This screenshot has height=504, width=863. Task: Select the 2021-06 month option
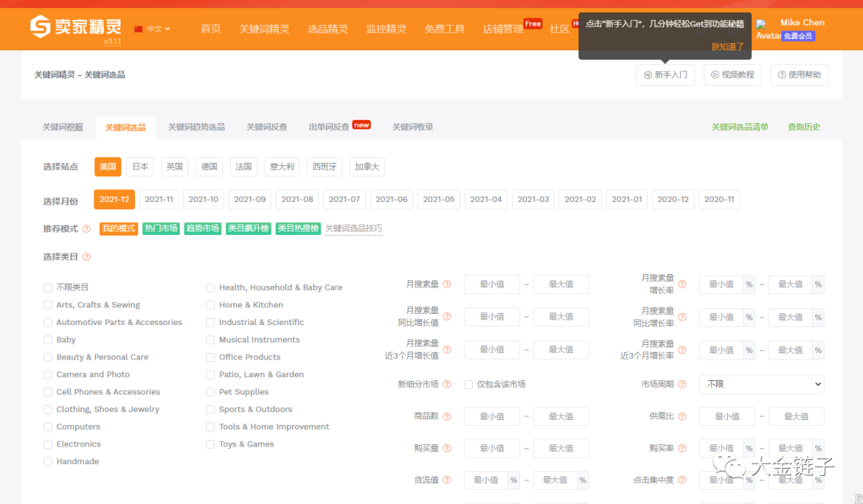click(x=391, y=200)
